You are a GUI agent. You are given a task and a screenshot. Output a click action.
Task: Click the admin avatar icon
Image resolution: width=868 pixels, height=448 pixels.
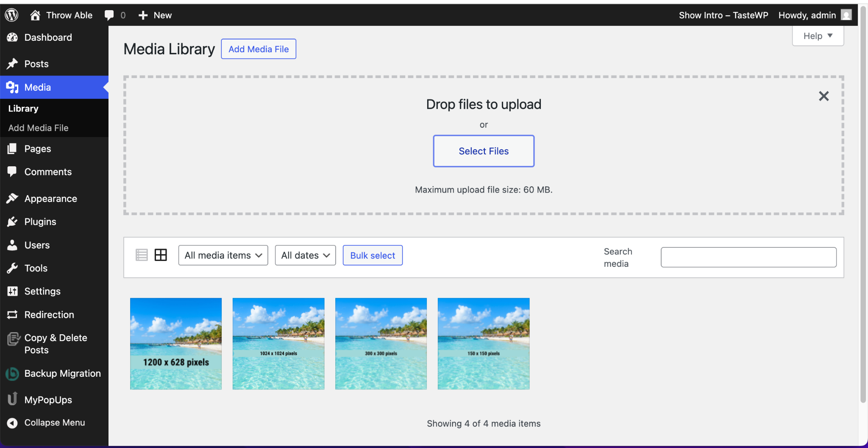click(x=846, y=15)
